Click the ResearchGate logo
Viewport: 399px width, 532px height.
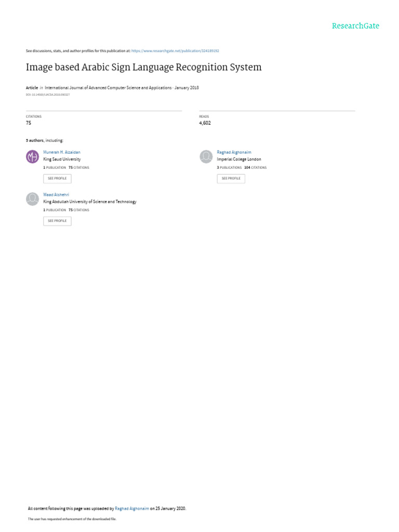click(x=355, y=26)
